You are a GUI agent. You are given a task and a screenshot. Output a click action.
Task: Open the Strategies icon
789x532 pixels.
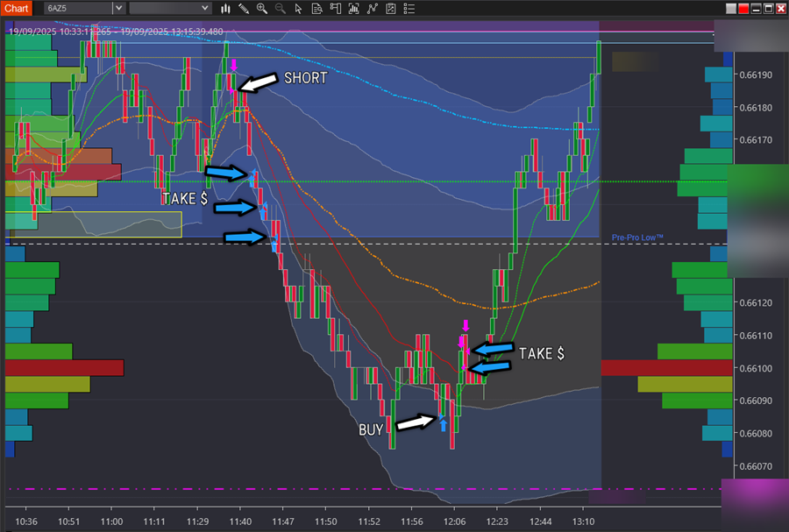(373, 8)
